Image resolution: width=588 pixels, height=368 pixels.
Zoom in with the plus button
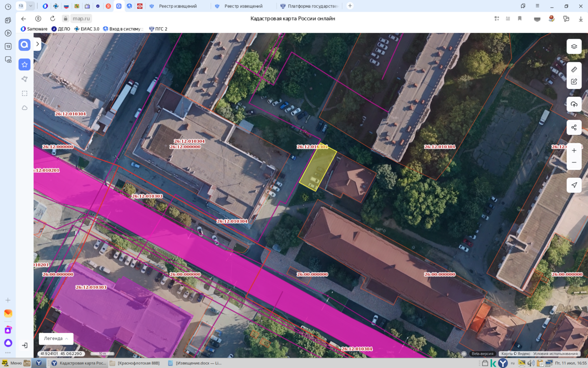click(x=574, y=151)
